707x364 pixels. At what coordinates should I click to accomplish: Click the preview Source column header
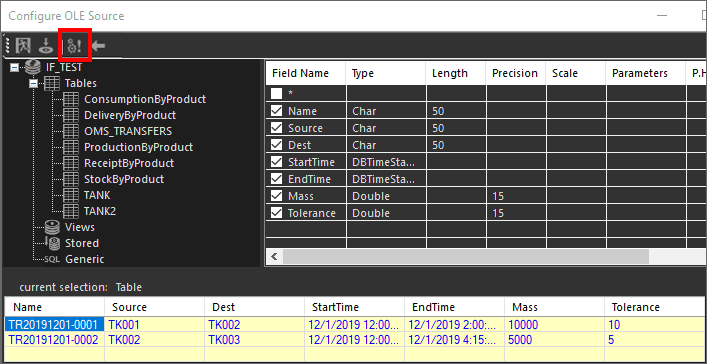(x=155, y=307)
